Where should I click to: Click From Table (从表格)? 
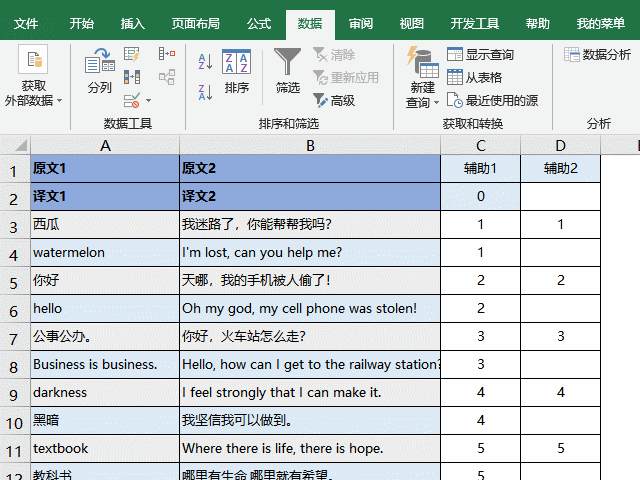click(474, 77)
